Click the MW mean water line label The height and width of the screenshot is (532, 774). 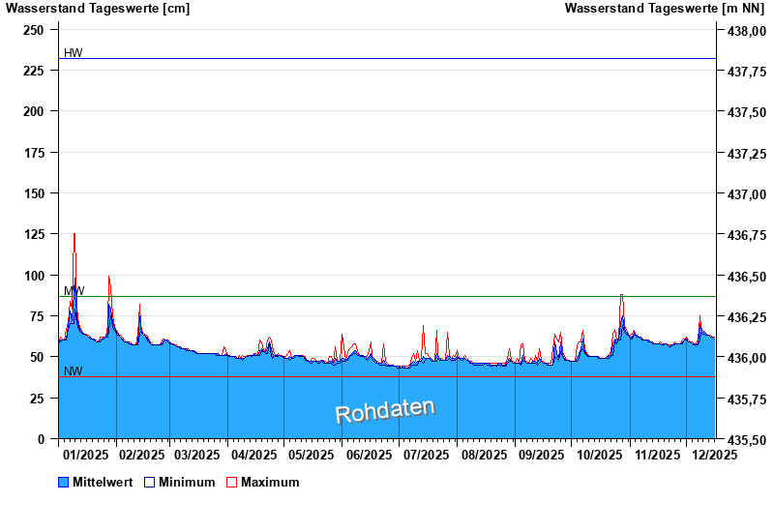click(x=74, y=290)
